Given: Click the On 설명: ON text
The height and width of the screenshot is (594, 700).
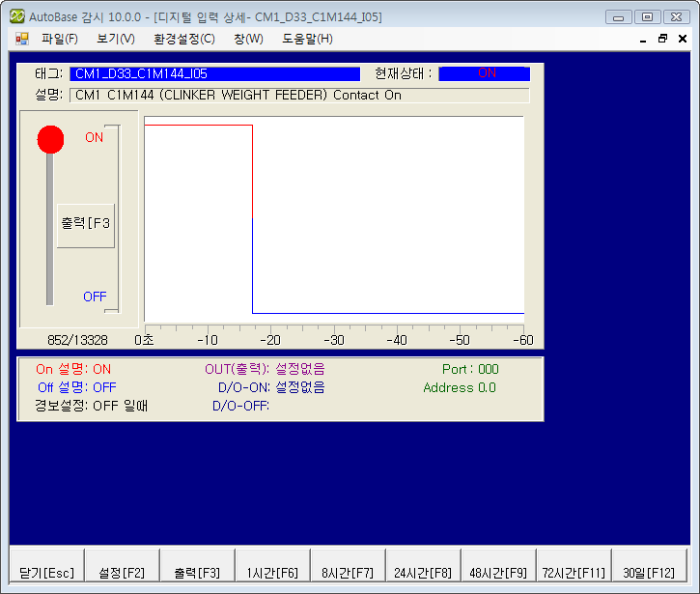Looking at the screenshot, I should pyautogui.click(x=73, y=369).
